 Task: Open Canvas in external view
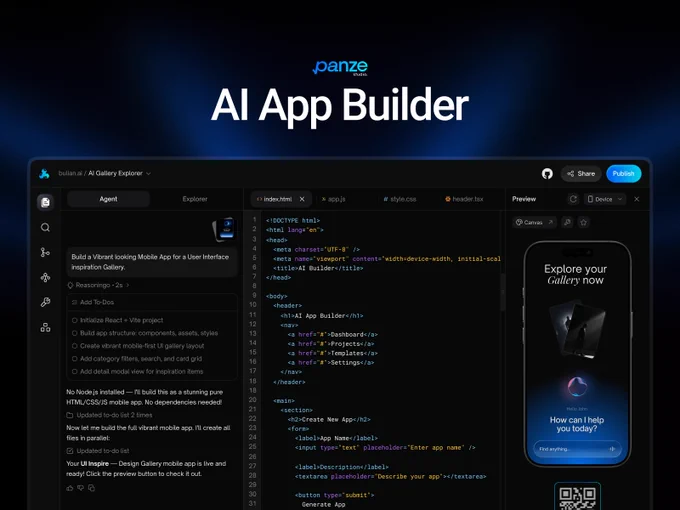pyautogui.click(x=551, y=222)
